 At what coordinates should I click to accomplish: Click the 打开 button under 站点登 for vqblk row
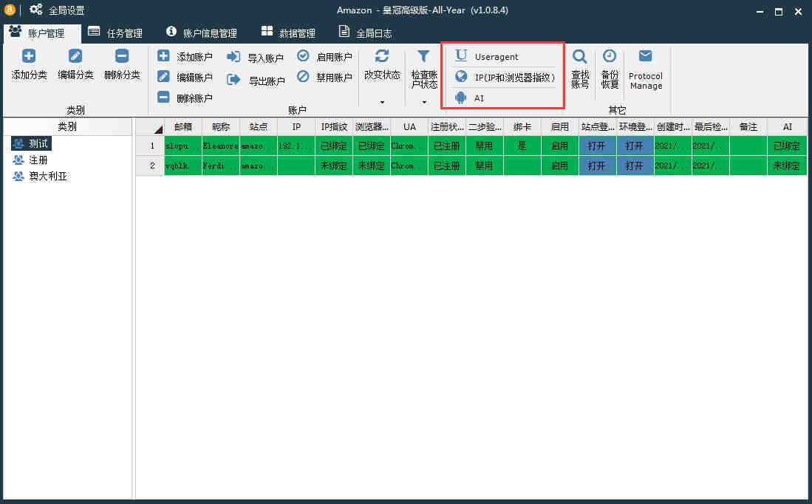[x=597, y=166]
